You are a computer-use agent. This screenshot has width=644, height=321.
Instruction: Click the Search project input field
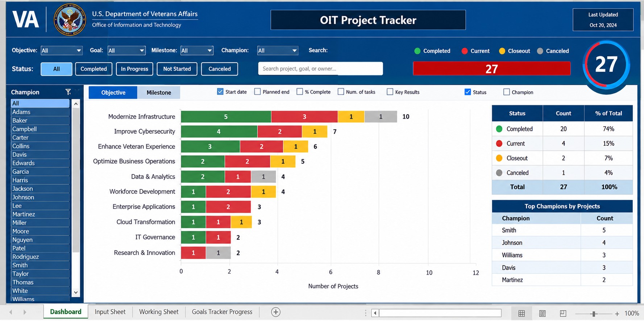point(320,69)
